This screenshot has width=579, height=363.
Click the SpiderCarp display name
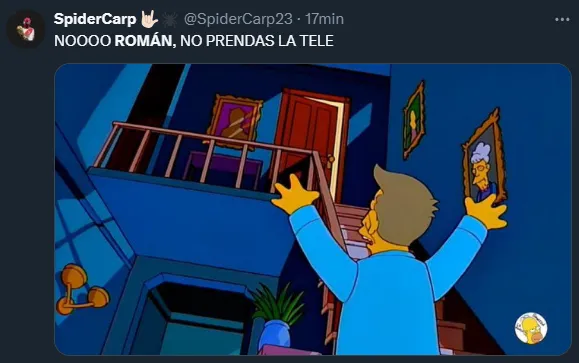95,19
